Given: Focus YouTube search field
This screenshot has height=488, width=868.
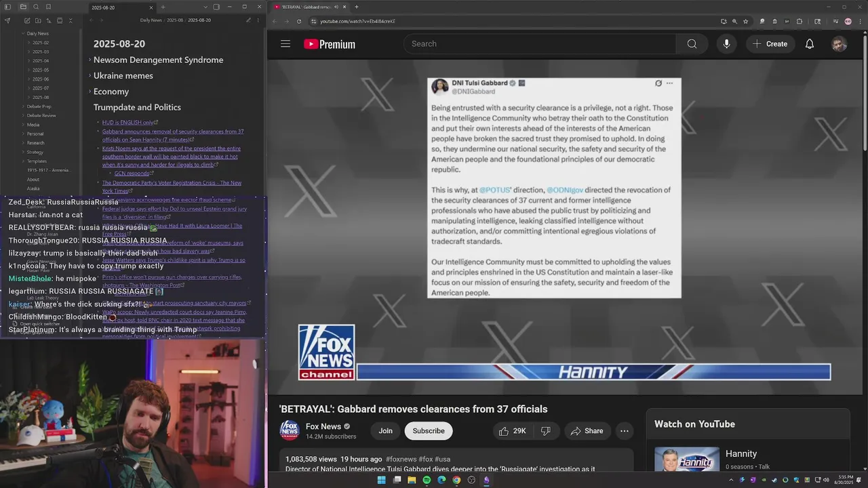Looking at the screenshot, I should pyautogui.click(x=540, y=44).
